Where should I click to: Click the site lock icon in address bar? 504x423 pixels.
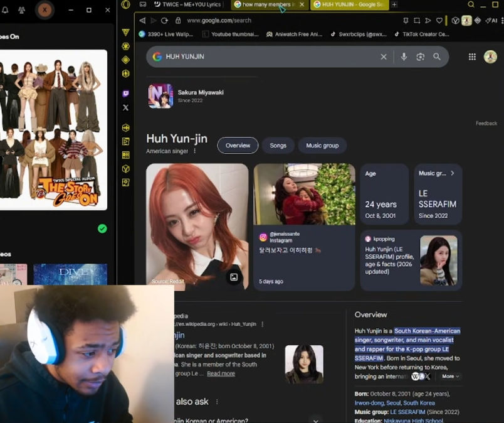coord(178,21)
